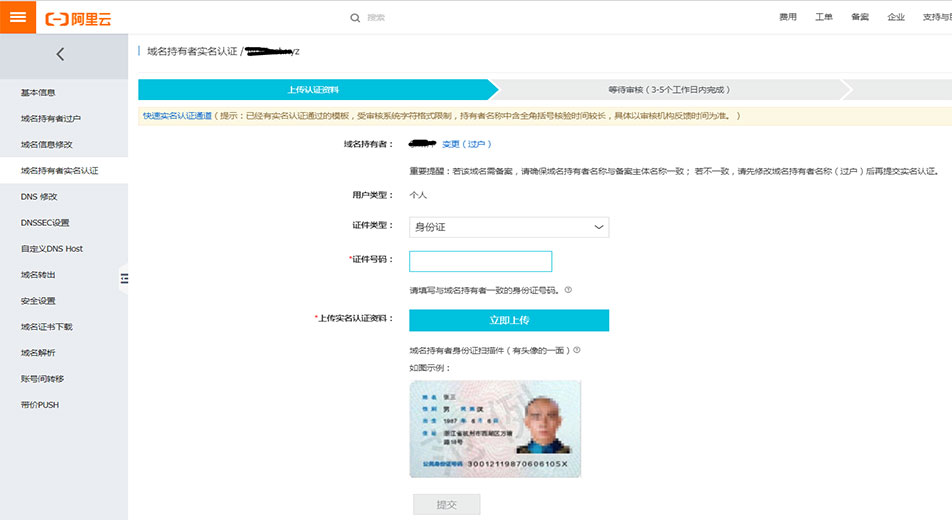Click the sample ID card image
Screen dimensions: 952x520
tap(495, 428)
